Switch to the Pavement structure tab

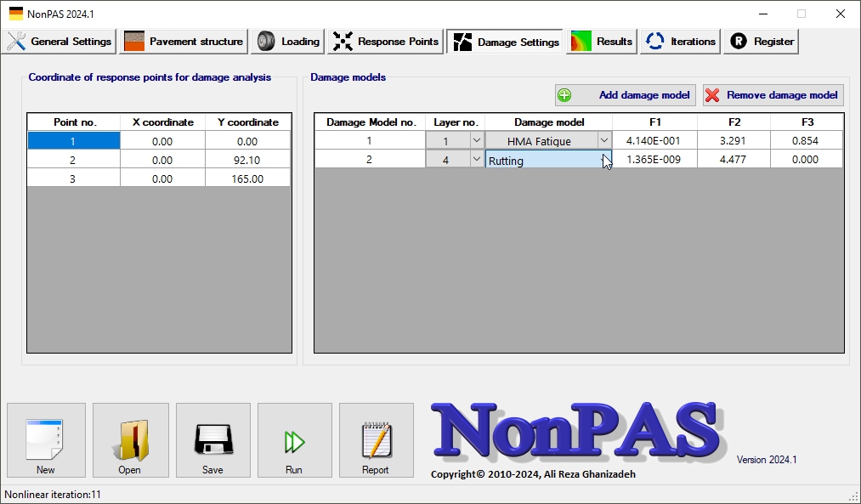pyautogui.click(x=184, y=42)
